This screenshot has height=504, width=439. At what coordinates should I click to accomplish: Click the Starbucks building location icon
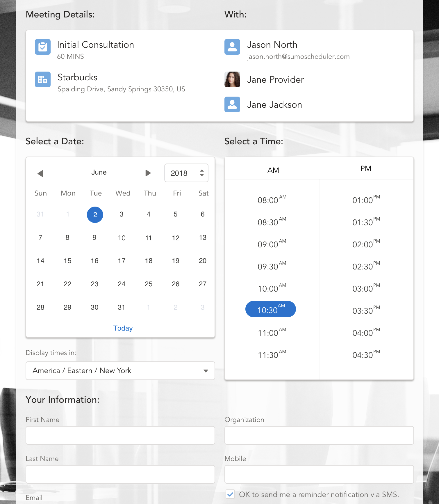tap(43, 79)
